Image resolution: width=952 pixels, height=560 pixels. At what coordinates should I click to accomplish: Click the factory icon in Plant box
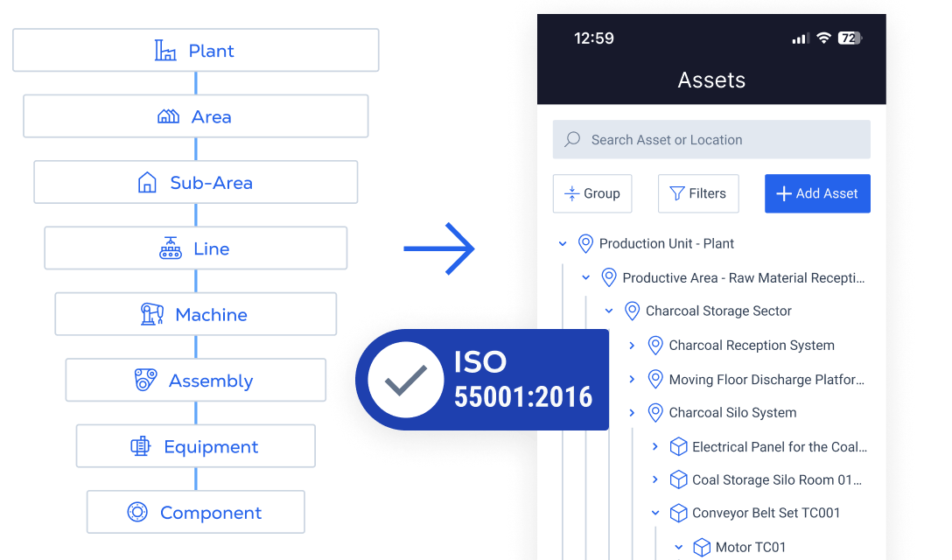165,51
